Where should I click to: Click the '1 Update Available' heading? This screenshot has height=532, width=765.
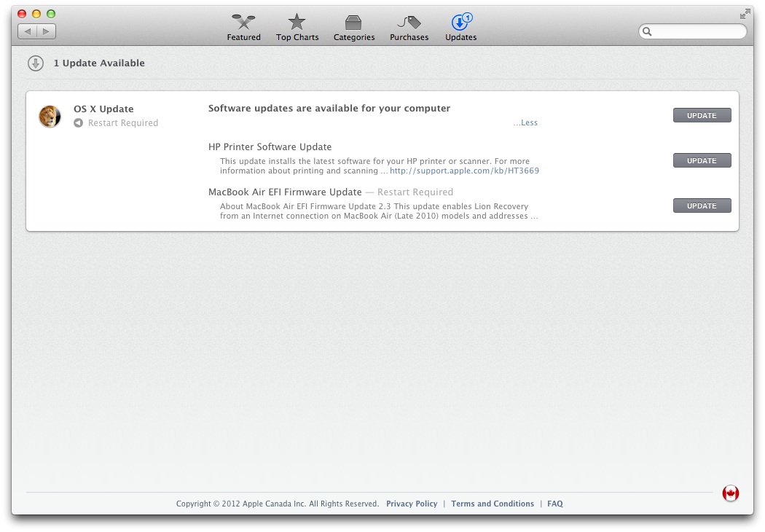99,63
